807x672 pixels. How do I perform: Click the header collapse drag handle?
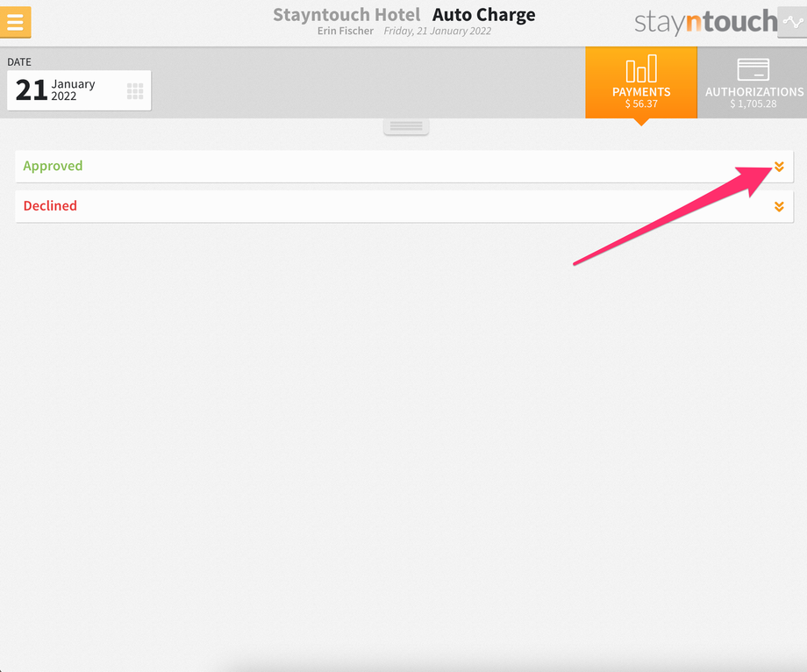pos(406,126)
